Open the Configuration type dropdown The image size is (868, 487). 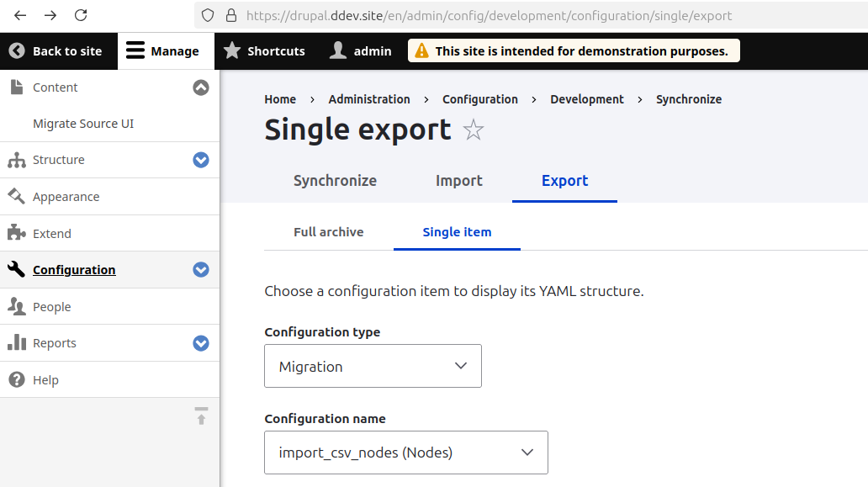(373, 366)
